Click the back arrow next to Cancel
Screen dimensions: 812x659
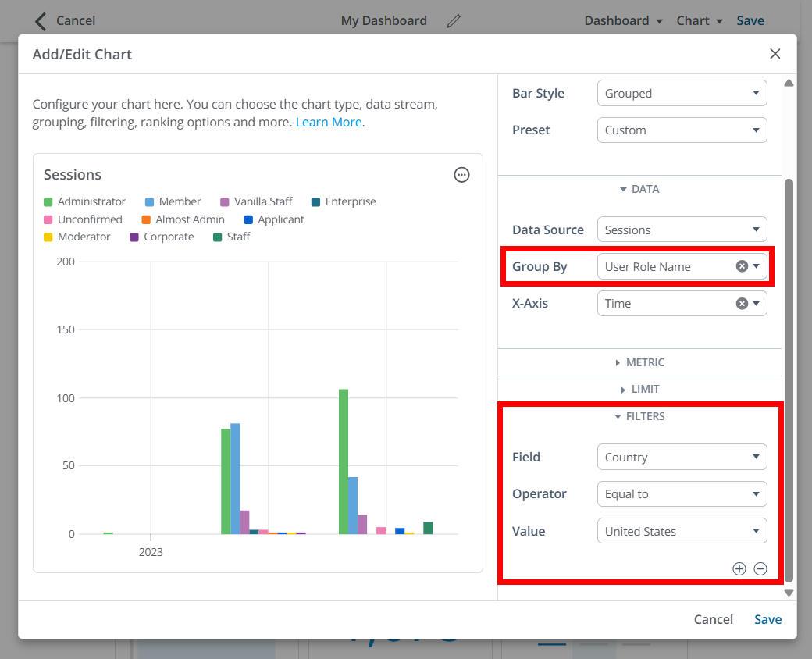pos(41,21)
